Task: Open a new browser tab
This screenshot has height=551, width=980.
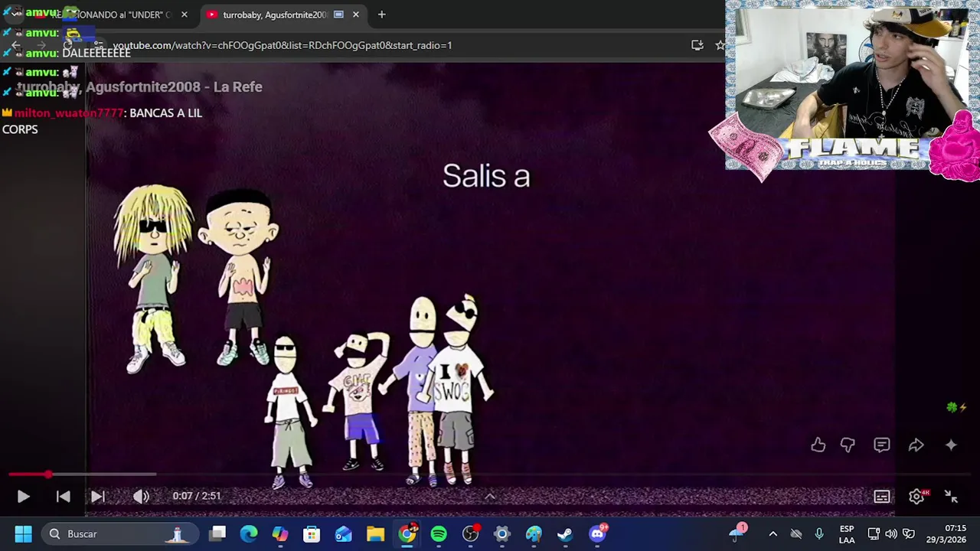Action: [381, 15]
